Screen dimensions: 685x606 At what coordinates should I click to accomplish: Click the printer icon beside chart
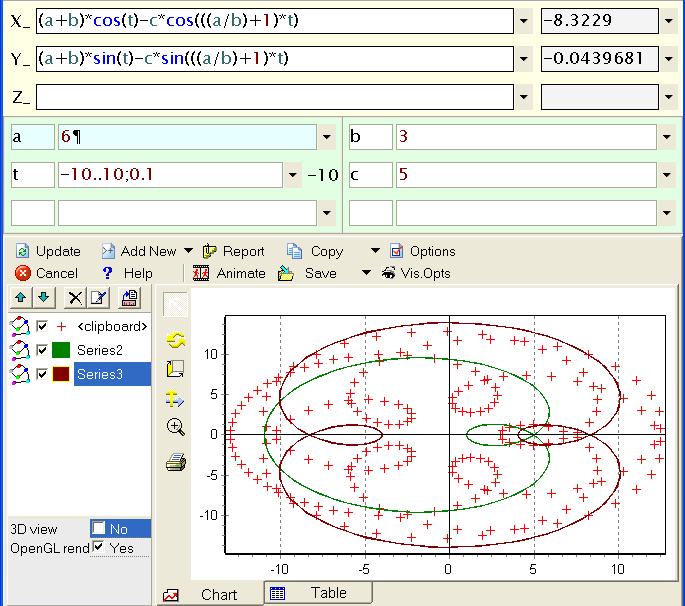tap(176, 461)
